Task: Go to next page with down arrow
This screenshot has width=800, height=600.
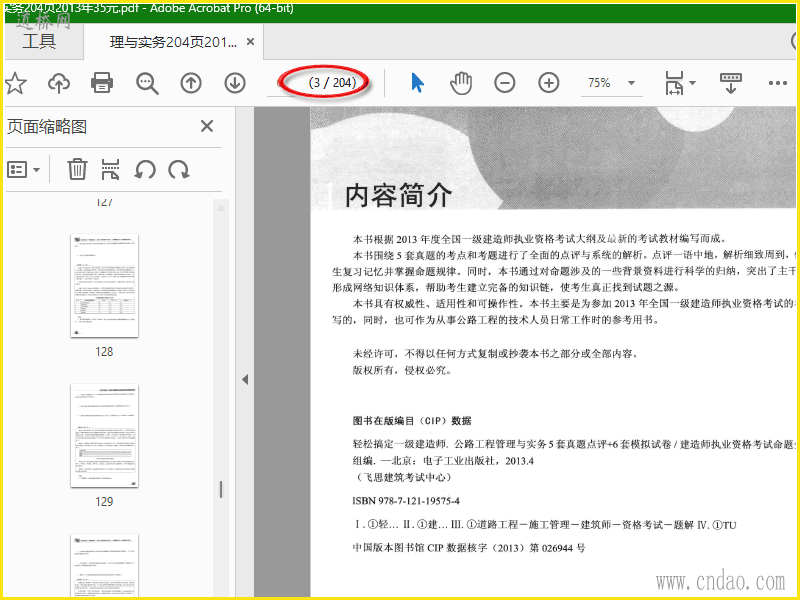Action: coord(235,83)
